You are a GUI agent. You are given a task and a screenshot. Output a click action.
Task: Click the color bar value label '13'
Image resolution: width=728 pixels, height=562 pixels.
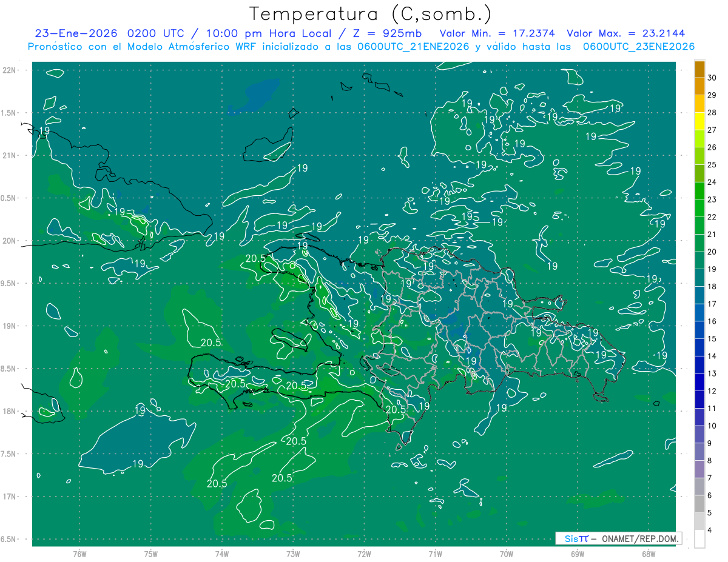(x=712, y=373)
